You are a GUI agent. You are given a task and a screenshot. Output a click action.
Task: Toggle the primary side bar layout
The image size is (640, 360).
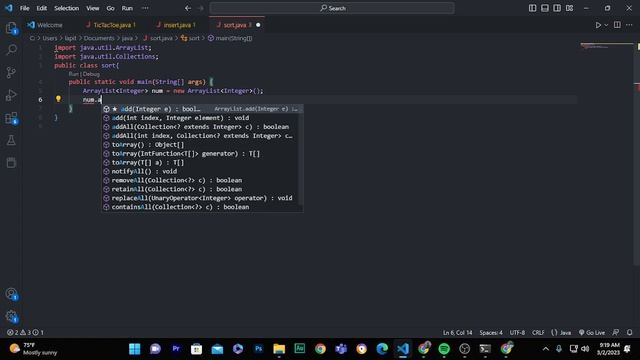[532, 8]
